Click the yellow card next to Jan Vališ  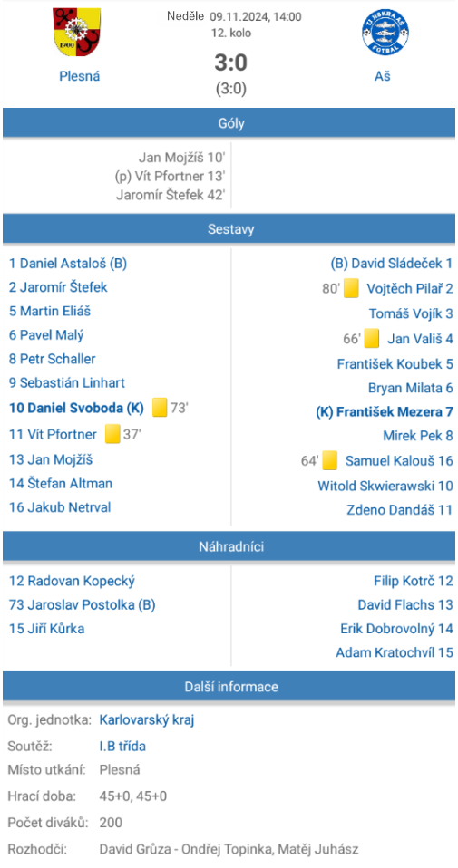(371, 338)
